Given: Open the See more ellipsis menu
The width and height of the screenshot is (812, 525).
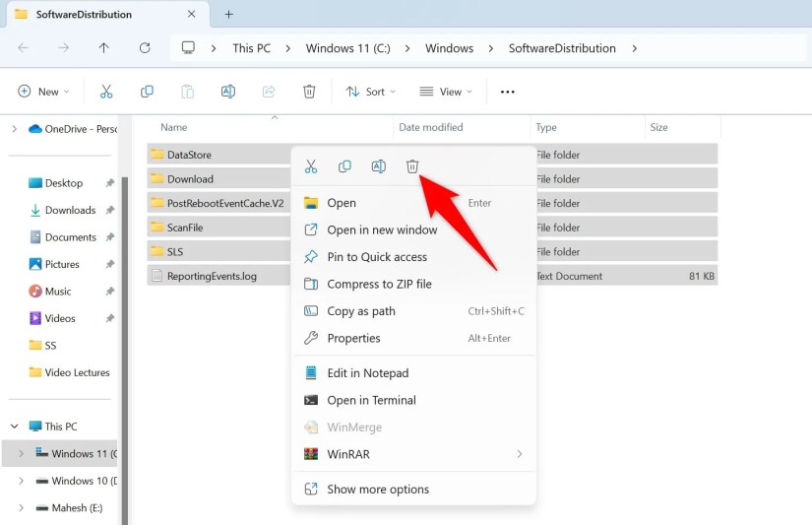Looking at the screenshot, I should [508, 92].
